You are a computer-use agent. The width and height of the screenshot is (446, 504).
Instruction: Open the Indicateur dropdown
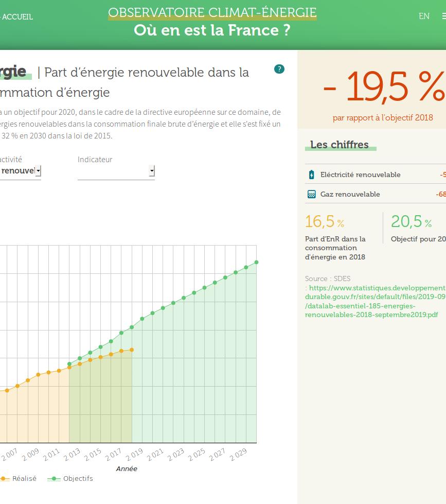coord(116,171)
